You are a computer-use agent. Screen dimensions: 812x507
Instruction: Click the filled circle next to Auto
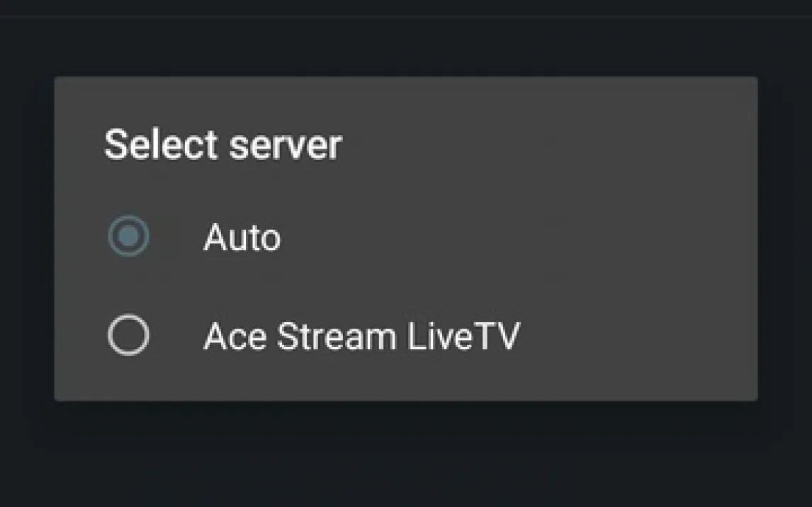click(x=128, y=237)
